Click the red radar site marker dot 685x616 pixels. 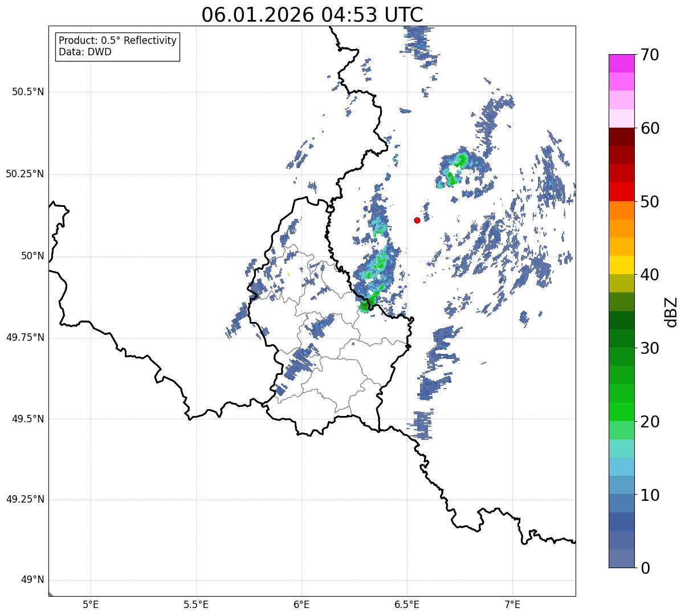point(417,220)
